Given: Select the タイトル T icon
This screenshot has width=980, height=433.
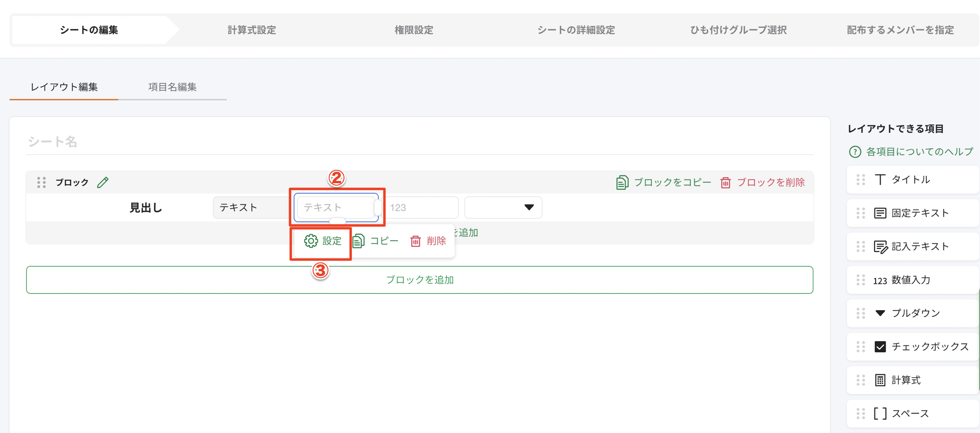Looking at the screenshot, I should [x=880, y=179].
